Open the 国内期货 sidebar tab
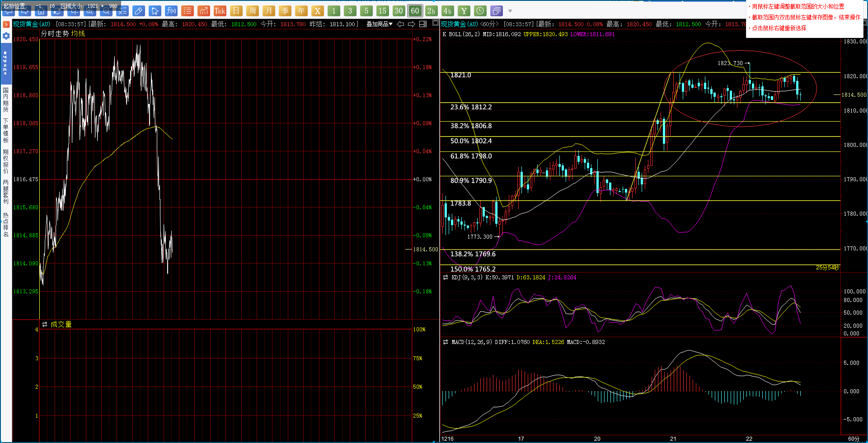Viewport: 868px width, 443px height. (6, 100)
